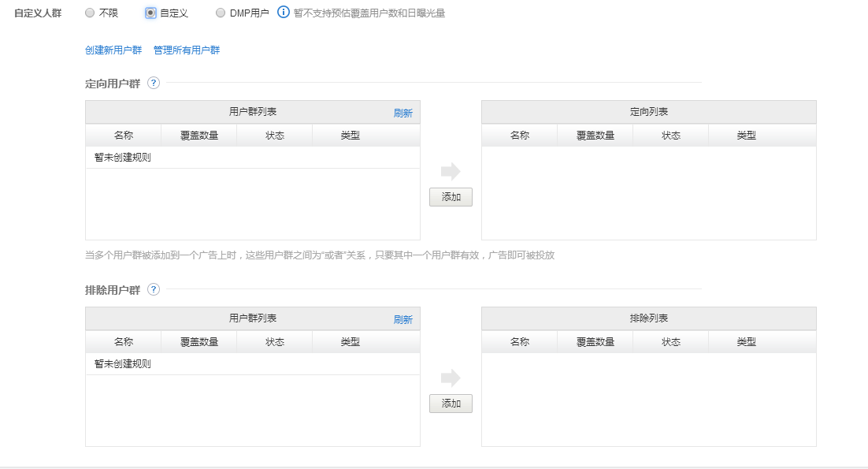Refresh the 定向用户群 user group list
The width and height of the screenshot is (868, 469).
(402, 113)
